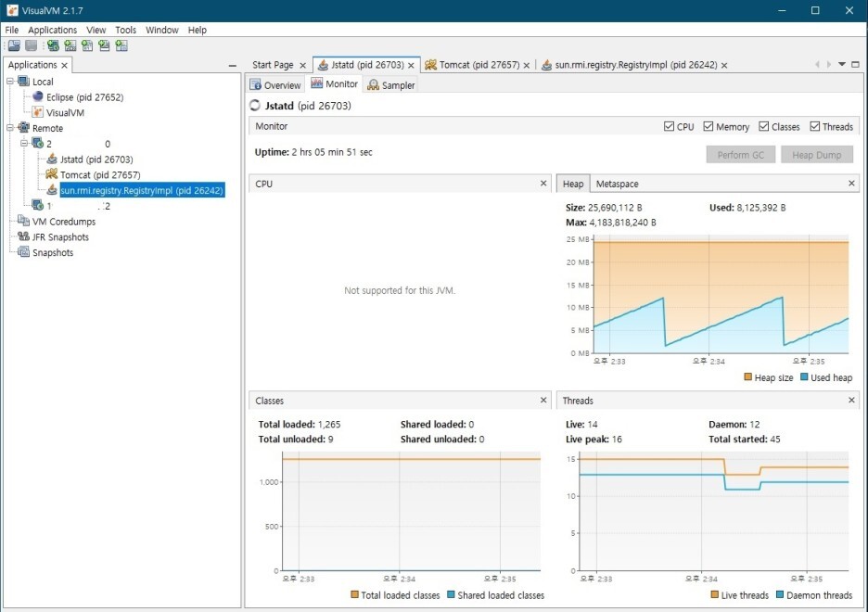The width and height of the screenshot is (868, 612).
Task: Uncheck the Classes monitor checkbox
Action: tap(764, 126)
